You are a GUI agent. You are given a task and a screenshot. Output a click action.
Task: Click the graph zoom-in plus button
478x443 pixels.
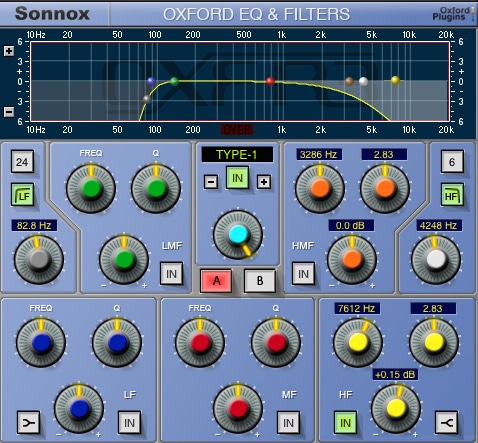tap(9, 51)
